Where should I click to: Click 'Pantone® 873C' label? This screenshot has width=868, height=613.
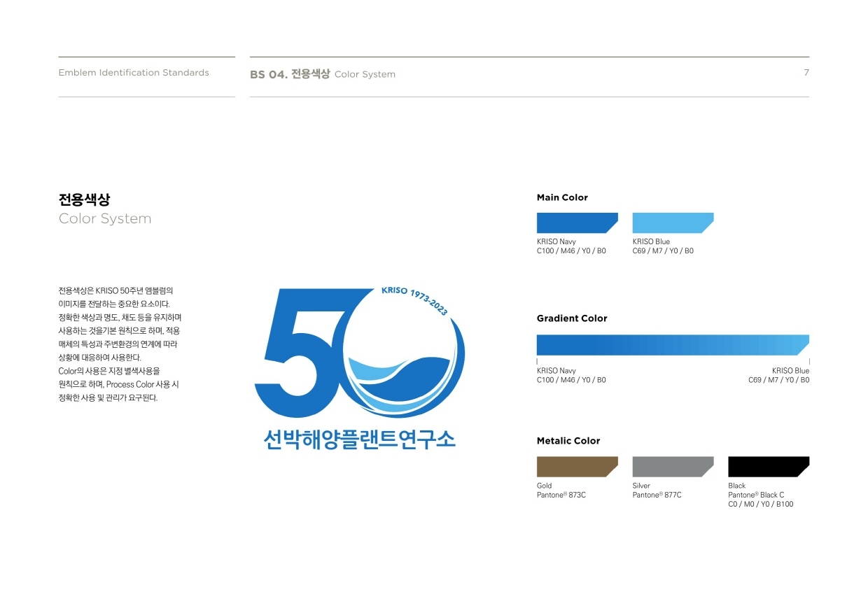[561, 495]
